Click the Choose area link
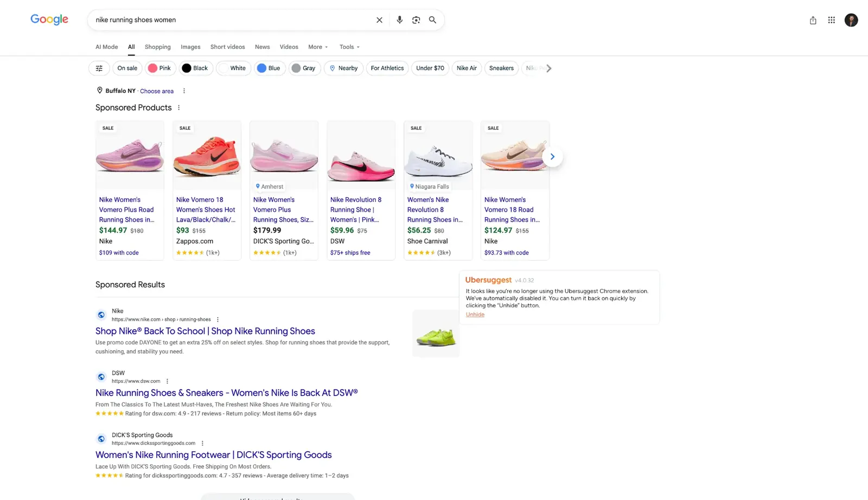Screen dimensions: 868x500 pyautogui.click(x=157, y=91)
